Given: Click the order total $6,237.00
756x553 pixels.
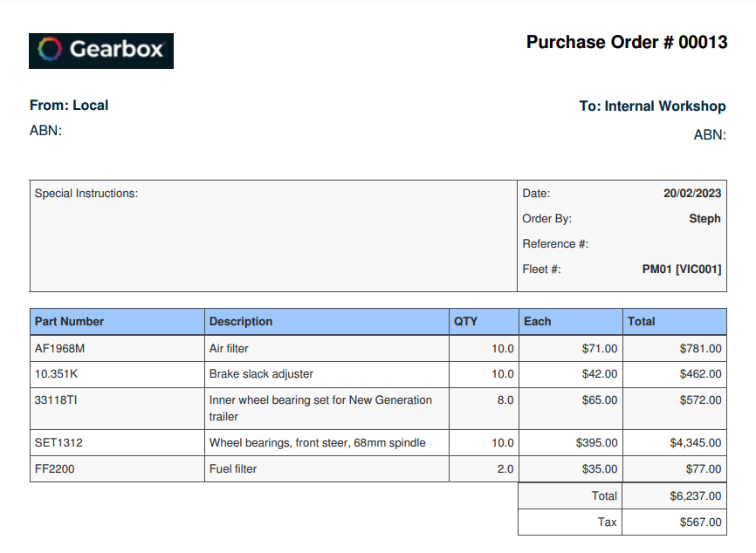Looking at the screenshot, I should point(695,496).
